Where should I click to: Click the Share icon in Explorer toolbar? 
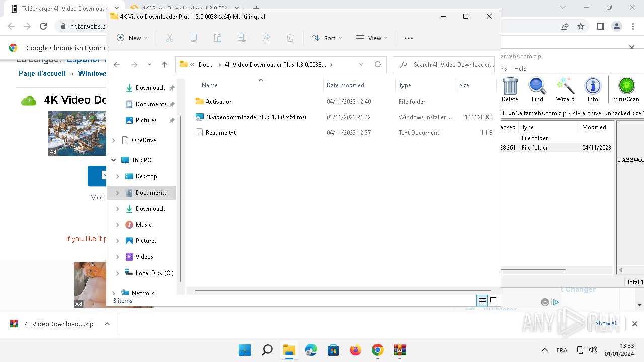tap(266, 38)
